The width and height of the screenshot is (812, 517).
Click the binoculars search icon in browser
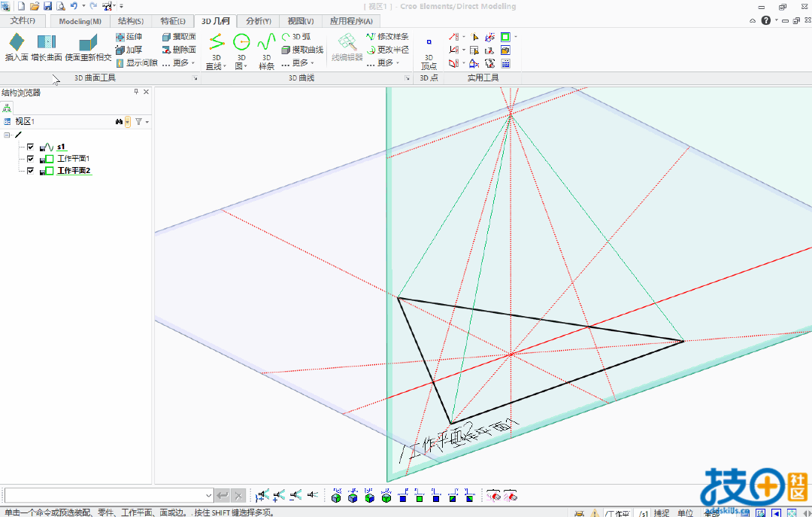[x=119, y=121]
